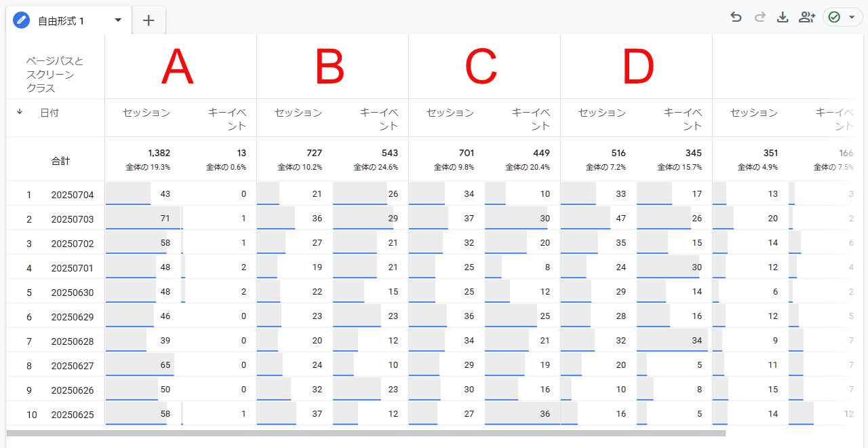The height and width of the screenshot is (448, 868).
Task: Click the ページパスとスクリーン クラス header
Action: (54, 75)
